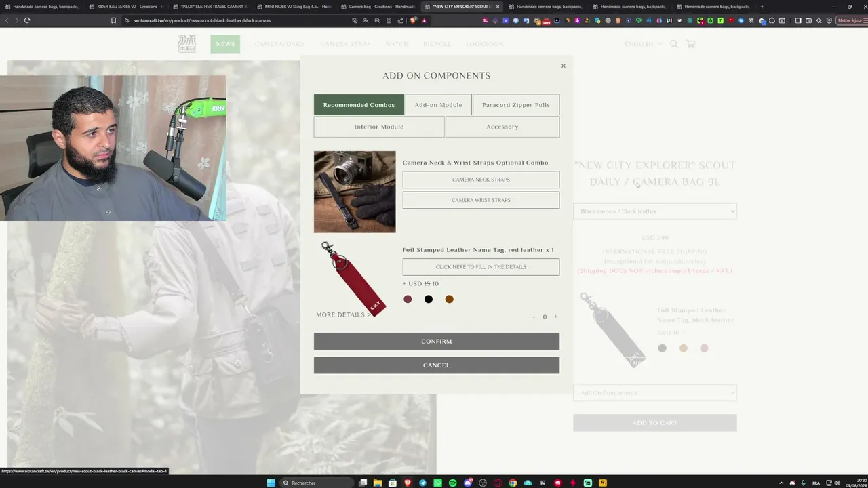Image resolution: width=868 pixels, height=488 pixels.
Task: Confirm the add-on selection
Action: click(x=437, y=342)
